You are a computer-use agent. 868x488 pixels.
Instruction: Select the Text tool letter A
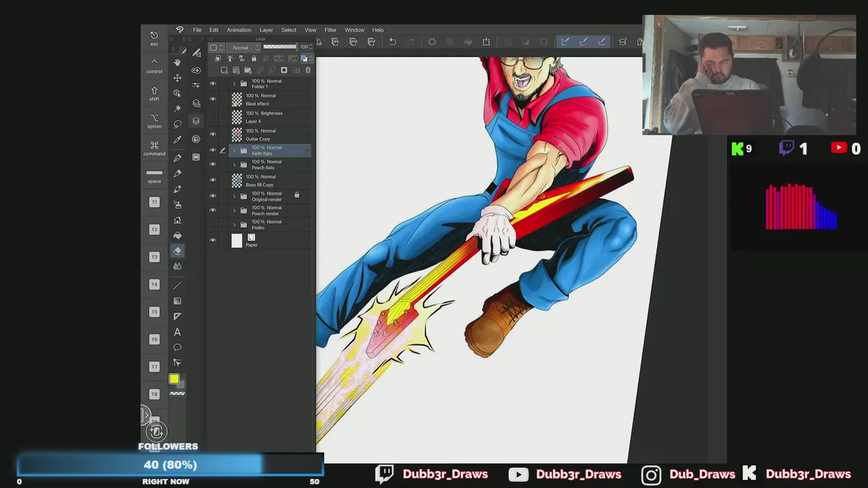[177, 332]
